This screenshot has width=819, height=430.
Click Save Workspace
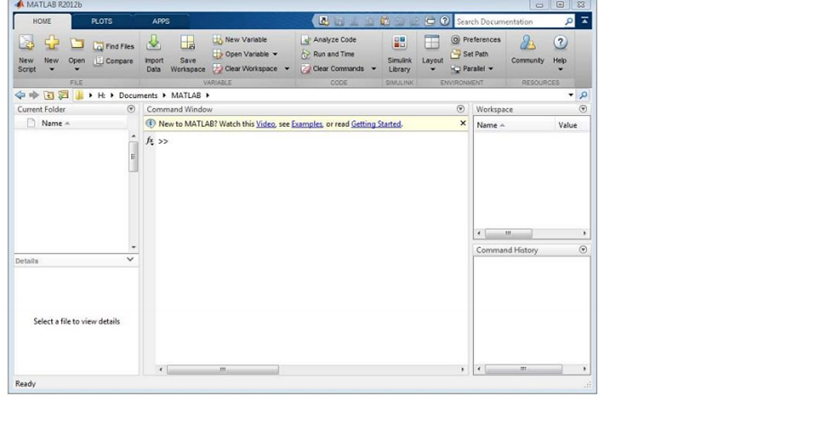tap(188, 53)
